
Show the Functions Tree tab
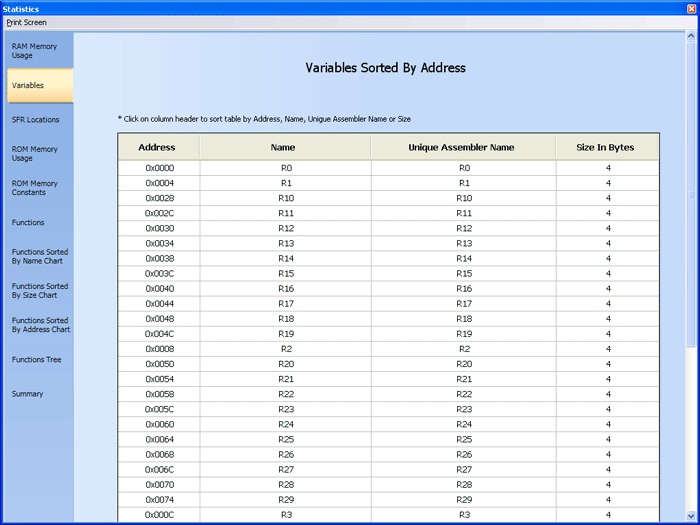click(x=39, y=359)
